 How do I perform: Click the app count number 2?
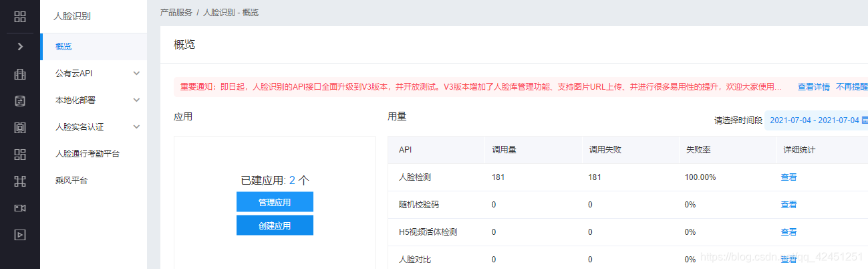click(x=292, y=181)
